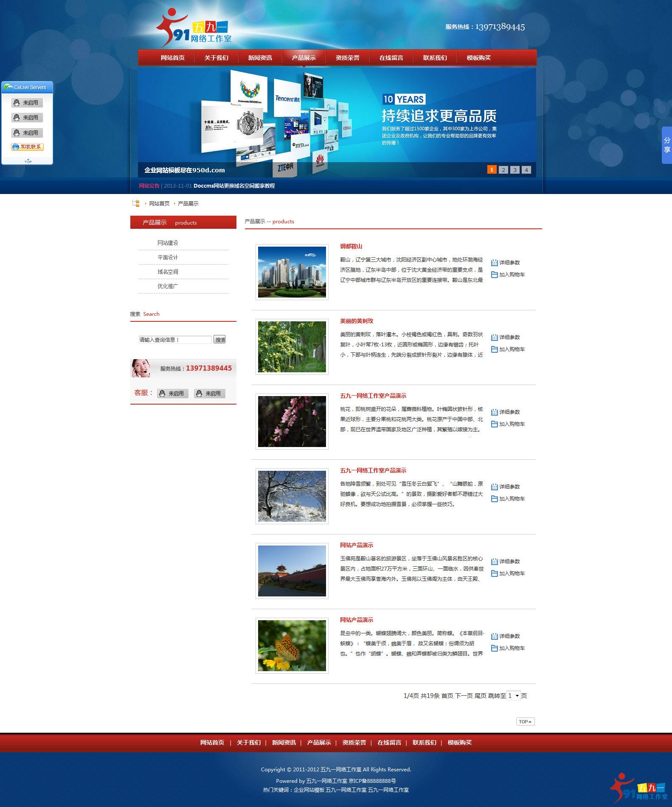Go to next page via 下一页 link
Image resolution: width=672 pixels, height=807 pixels.
(x=464, y=695)
